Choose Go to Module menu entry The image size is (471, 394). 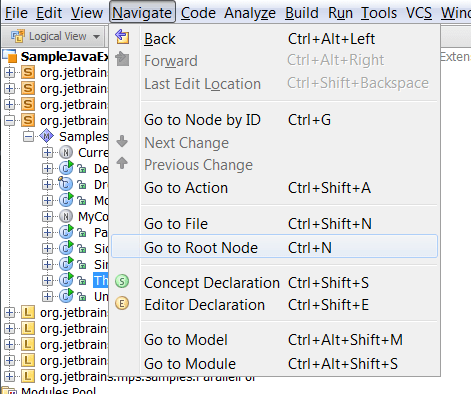[274, 364]
